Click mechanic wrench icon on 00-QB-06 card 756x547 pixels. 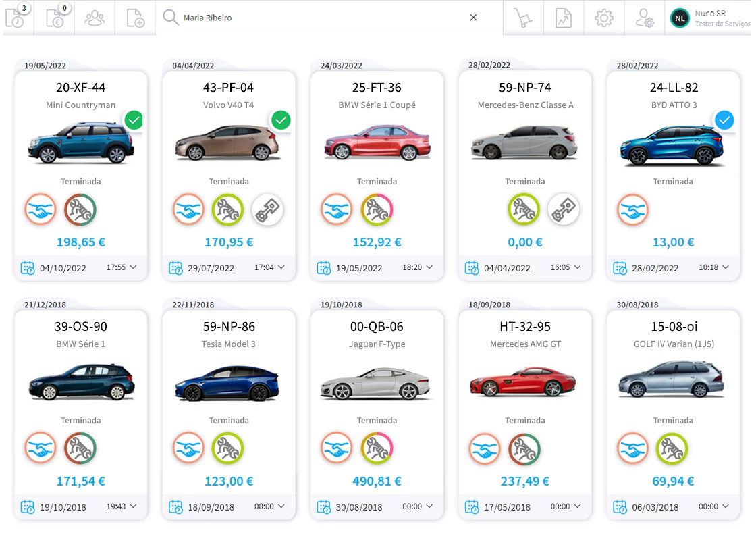[x=377, y=448]
